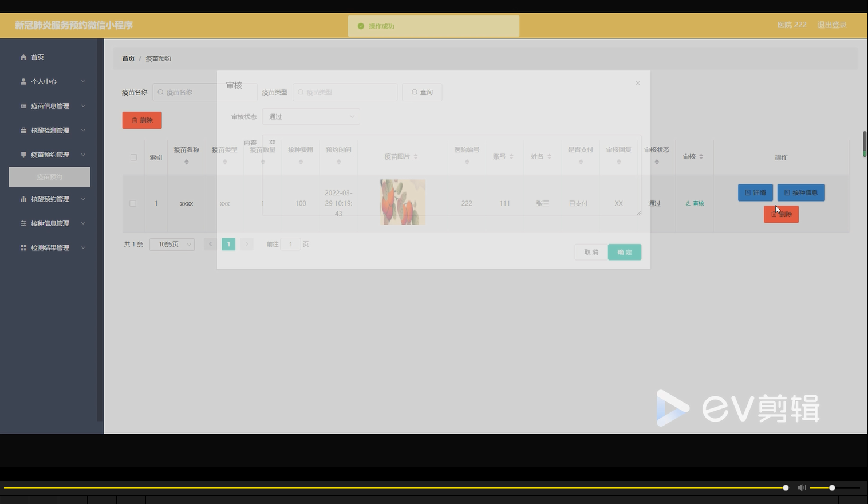Sort table by 审核回复 column
The width and height of the screenshot is (868, 504).
[x=618, y=162]
